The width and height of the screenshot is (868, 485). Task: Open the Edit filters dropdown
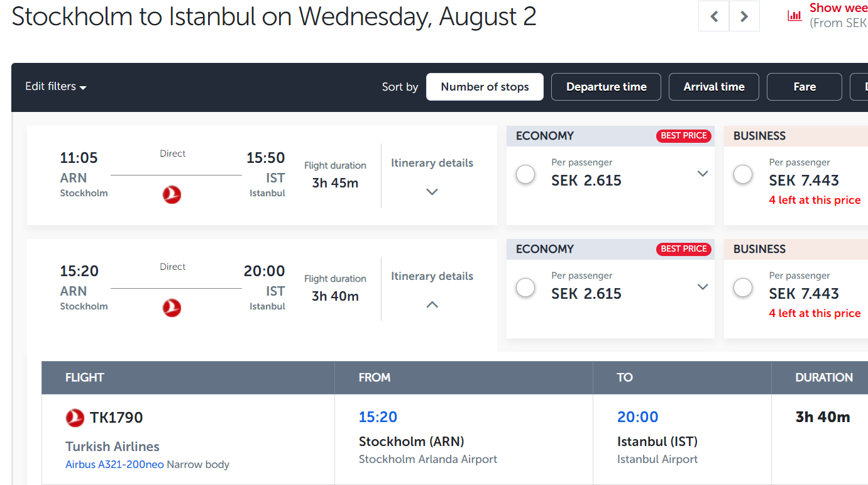click(x=55, y=87)
